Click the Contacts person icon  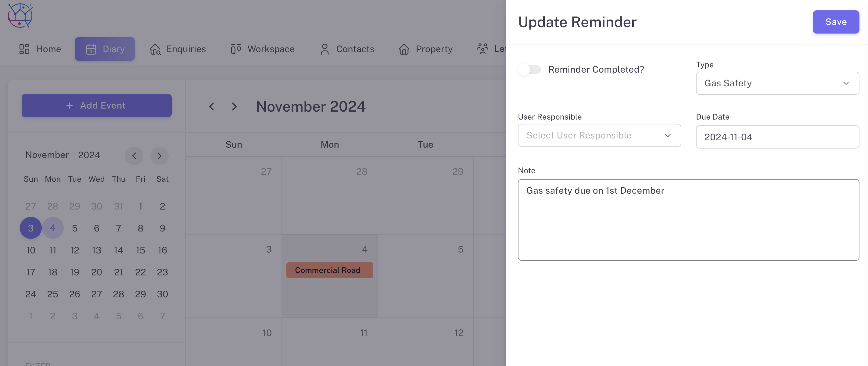[325, 49]
